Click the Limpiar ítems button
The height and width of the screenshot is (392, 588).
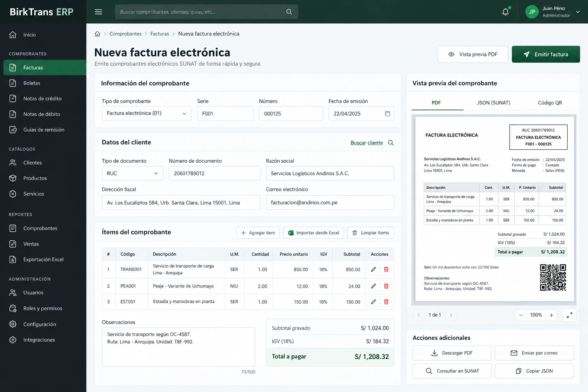pos(371,233)
